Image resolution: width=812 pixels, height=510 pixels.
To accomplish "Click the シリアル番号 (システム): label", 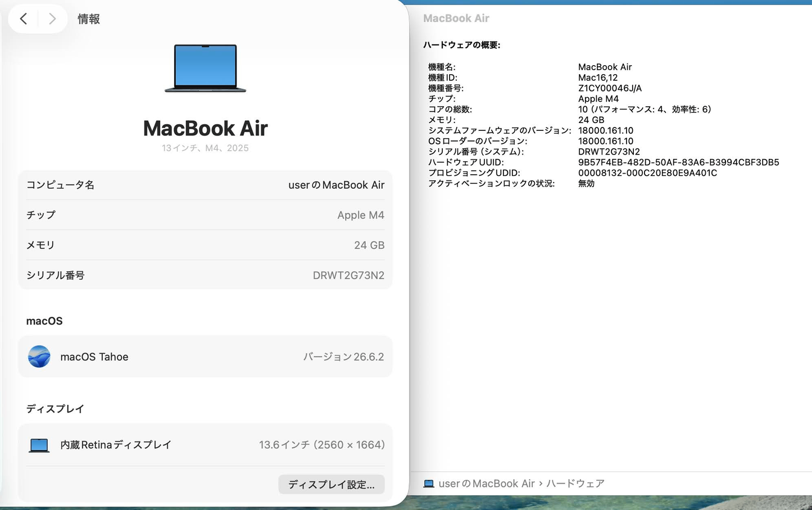I will (476, 152).
